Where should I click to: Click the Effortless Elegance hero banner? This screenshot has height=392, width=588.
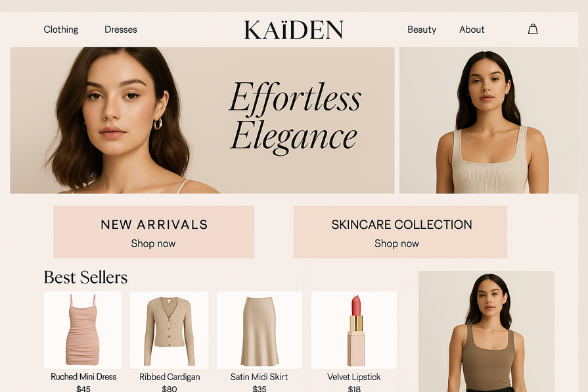tap(202, 120)
